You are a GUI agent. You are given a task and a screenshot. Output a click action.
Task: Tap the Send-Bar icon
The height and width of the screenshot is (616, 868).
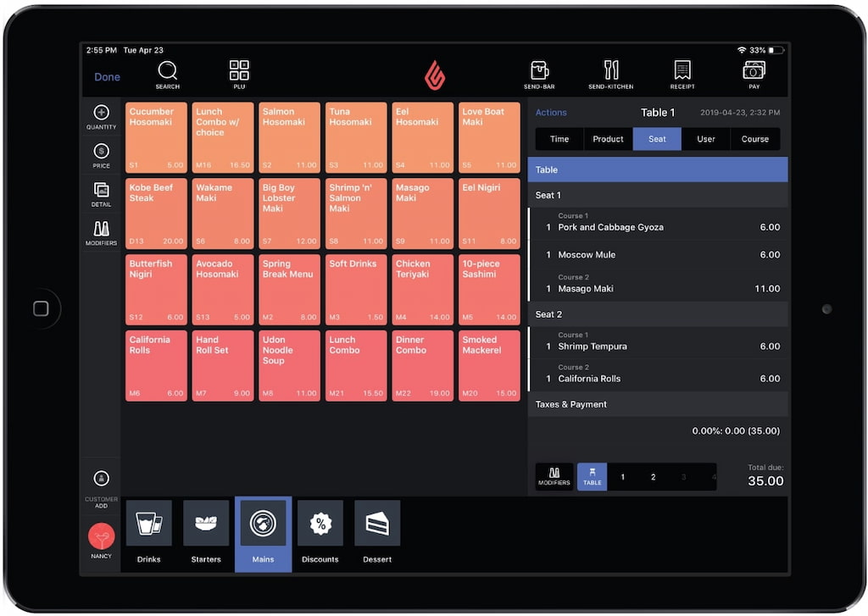[x=539, y=75]
